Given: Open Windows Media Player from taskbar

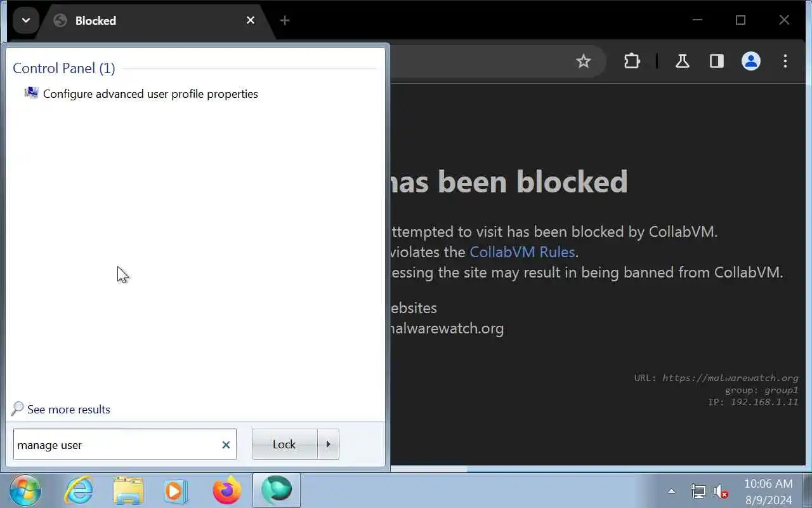Looking at the screenshot, I should [x=176, y=490].
